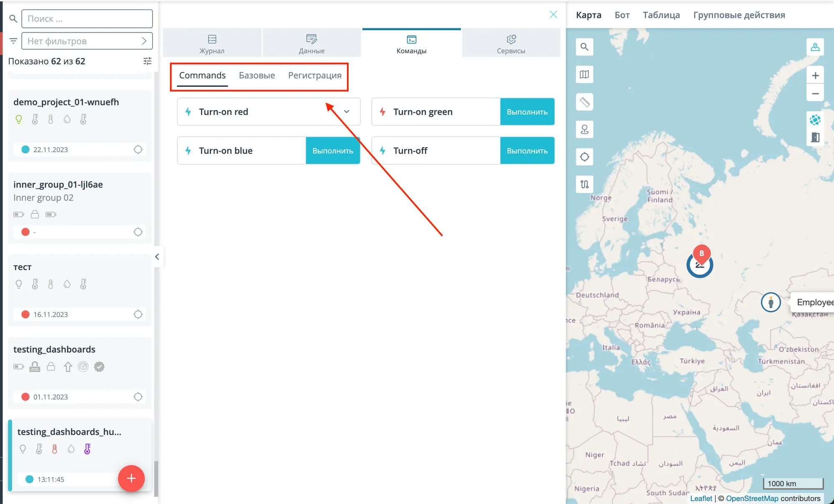Select the ruler measurement tool

584,102
